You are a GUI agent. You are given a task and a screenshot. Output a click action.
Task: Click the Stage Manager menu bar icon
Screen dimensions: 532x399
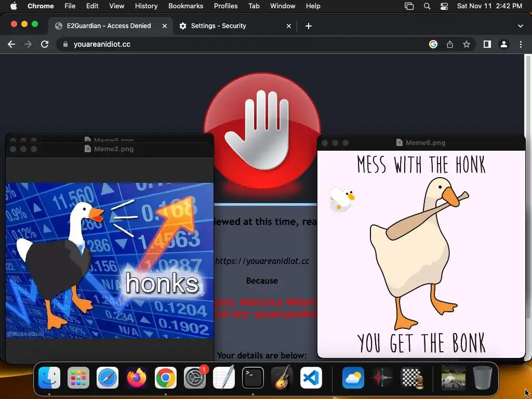coord(409,6)
